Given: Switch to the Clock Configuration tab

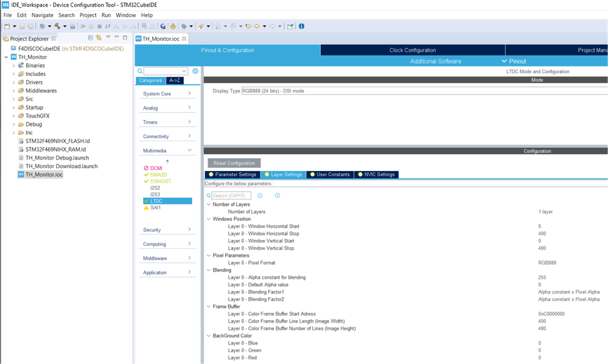Looking at the screenshot, I should point(413,50).
